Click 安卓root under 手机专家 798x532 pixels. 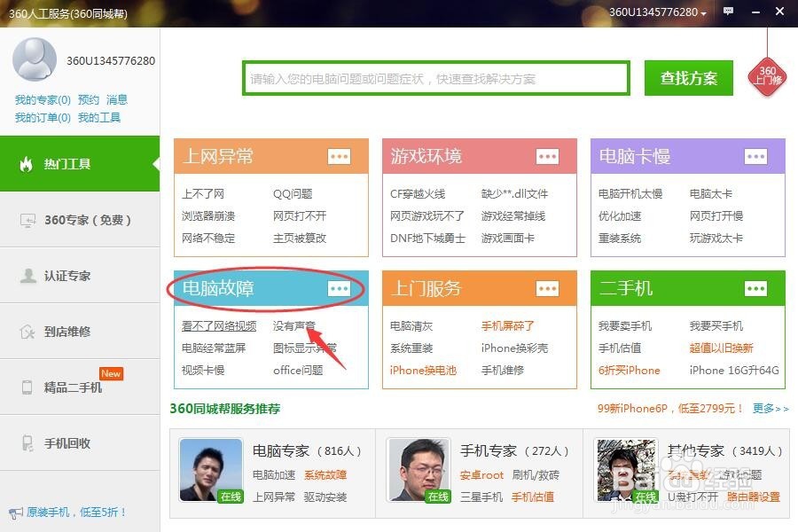click(x=481, y=475)
